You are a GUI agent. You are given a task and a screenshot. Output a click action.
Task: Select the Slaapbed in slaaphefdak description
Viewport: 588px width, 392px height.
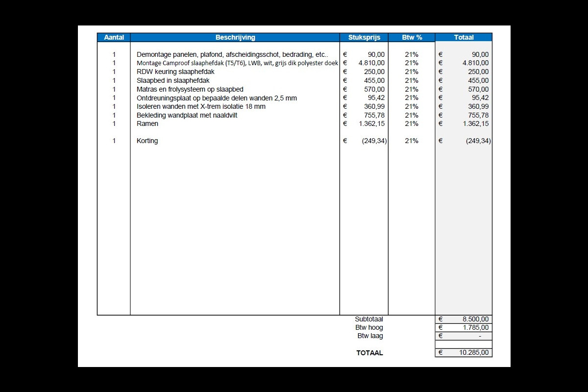(x=173, y=80)
